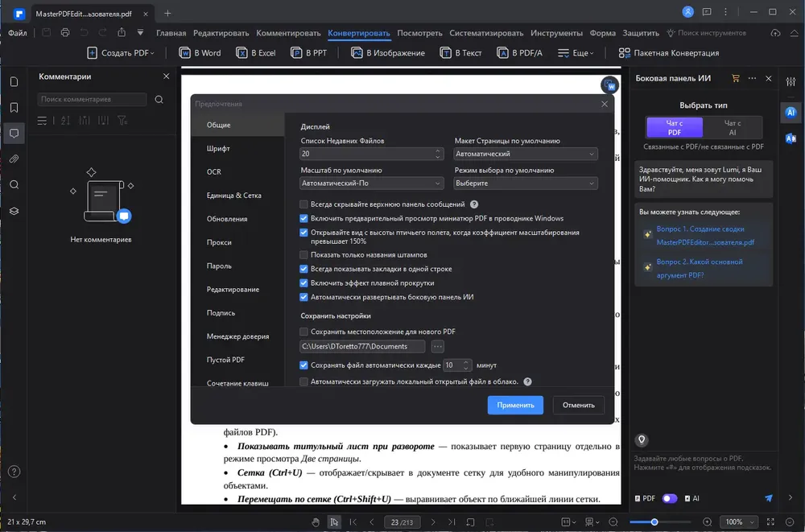
Task: Enable 'Показать только названия штампов' checkbox
Action: click(304, 254)
